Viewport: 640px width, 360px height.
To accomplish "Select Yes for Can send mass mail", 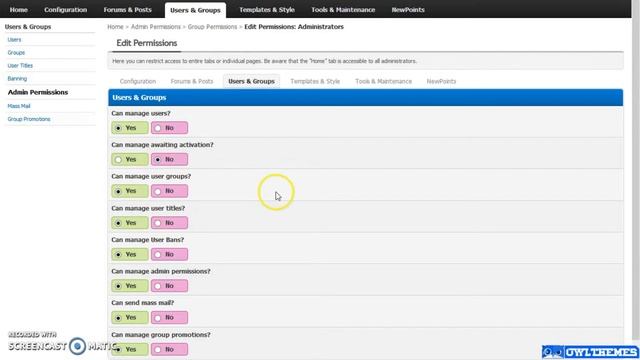I will tap(130, 318).
